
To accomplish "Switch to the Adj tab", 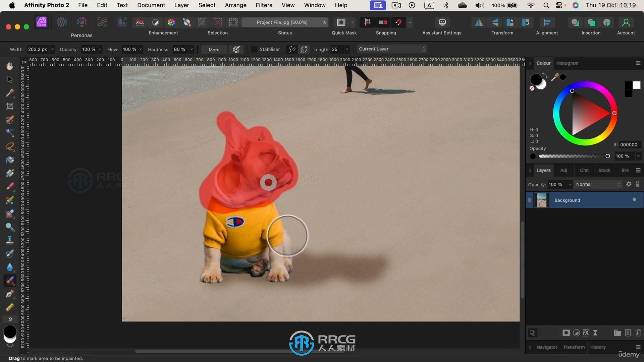I will pyautogui.click(x=563, y=170).
